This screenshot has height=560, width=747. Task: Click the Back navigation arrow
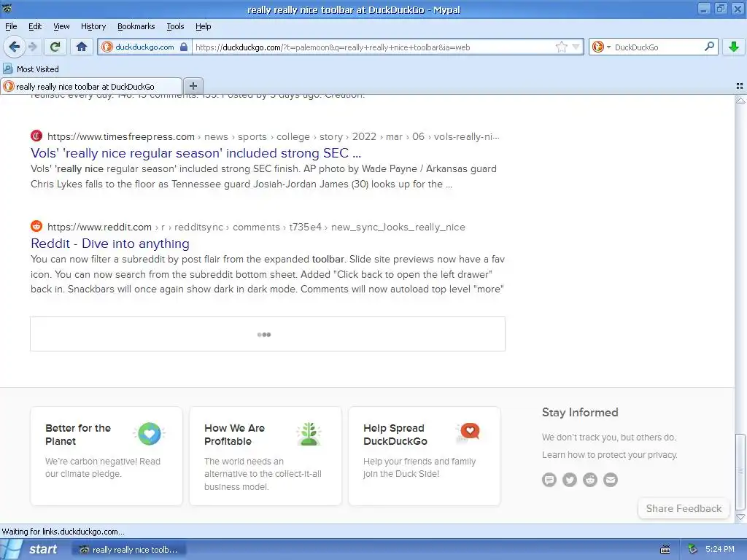click(x=14, y=47)
